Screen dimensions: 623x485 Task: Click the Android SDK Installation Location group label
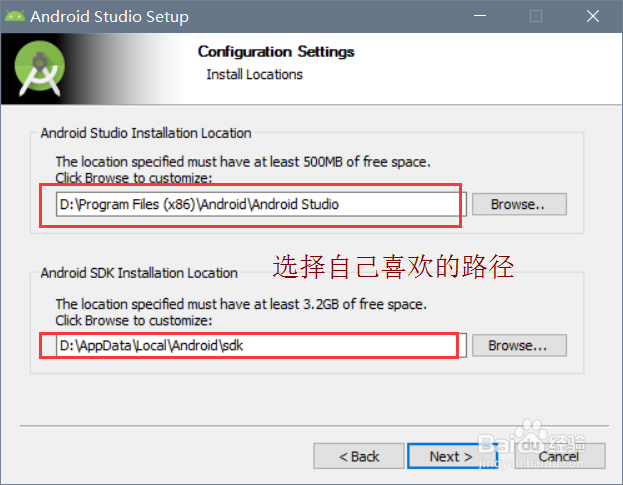(139, 273)
